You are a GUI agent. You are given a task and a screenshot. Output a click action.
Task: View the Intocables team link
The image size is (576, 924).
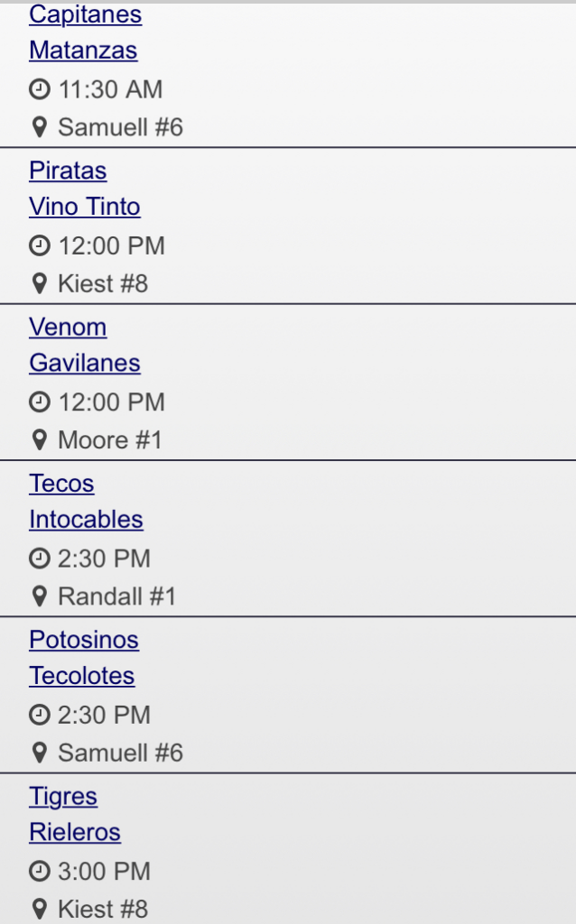(x=86, y=519)
